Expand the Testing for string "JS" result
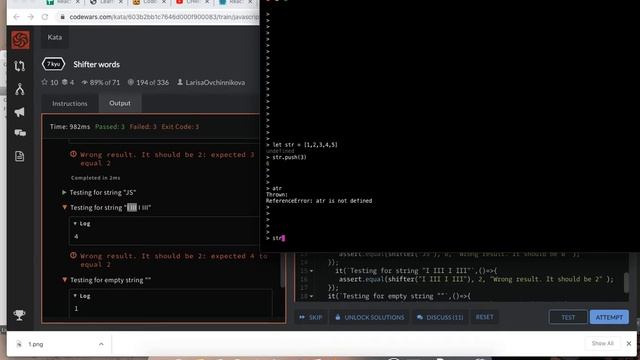Viewport: 640px width, 360px height. click(x=64, y=192)
